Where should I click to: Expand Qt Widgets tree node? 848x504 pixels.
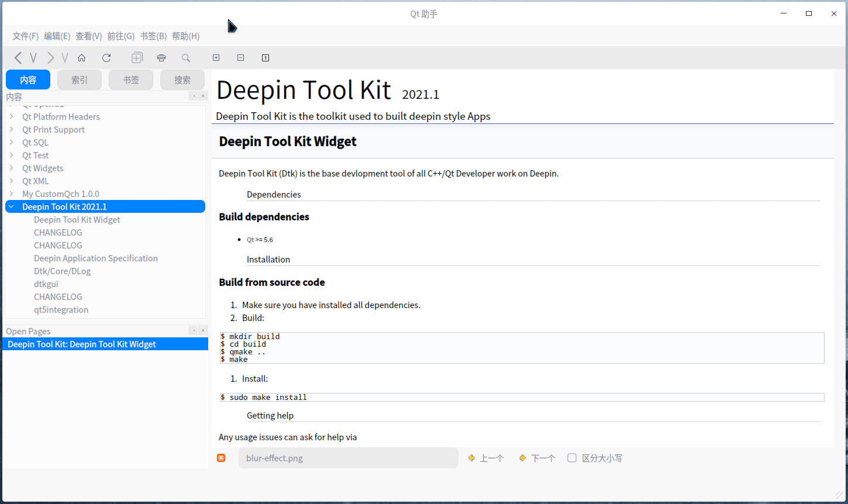(x=12, y=168)
